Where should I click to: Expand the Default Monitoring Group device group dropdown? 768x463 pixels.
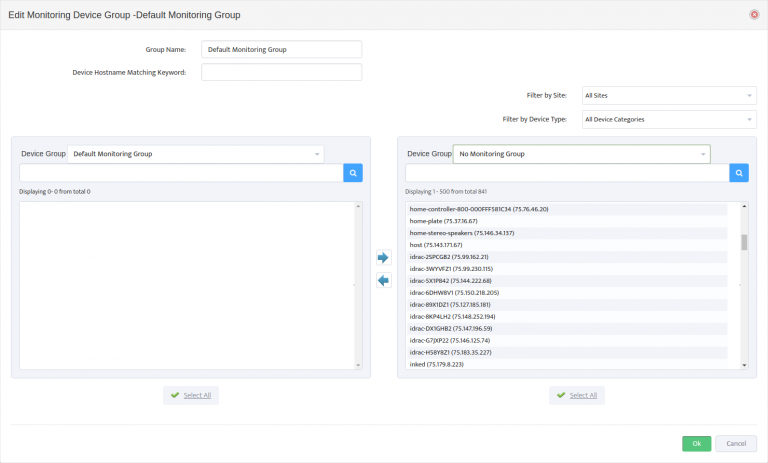click(x=196, y=154)
